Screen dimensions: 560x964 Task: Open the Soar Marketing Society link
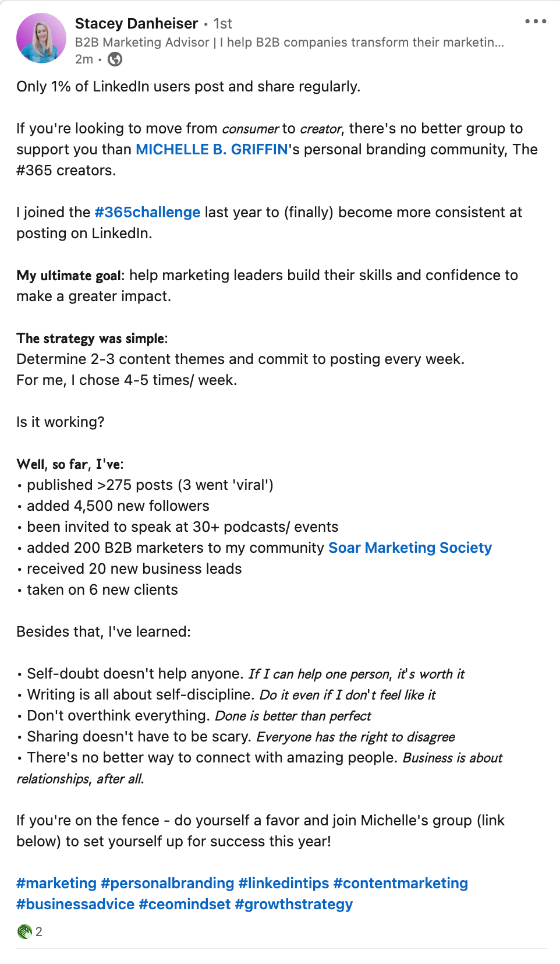click(410, 548)
